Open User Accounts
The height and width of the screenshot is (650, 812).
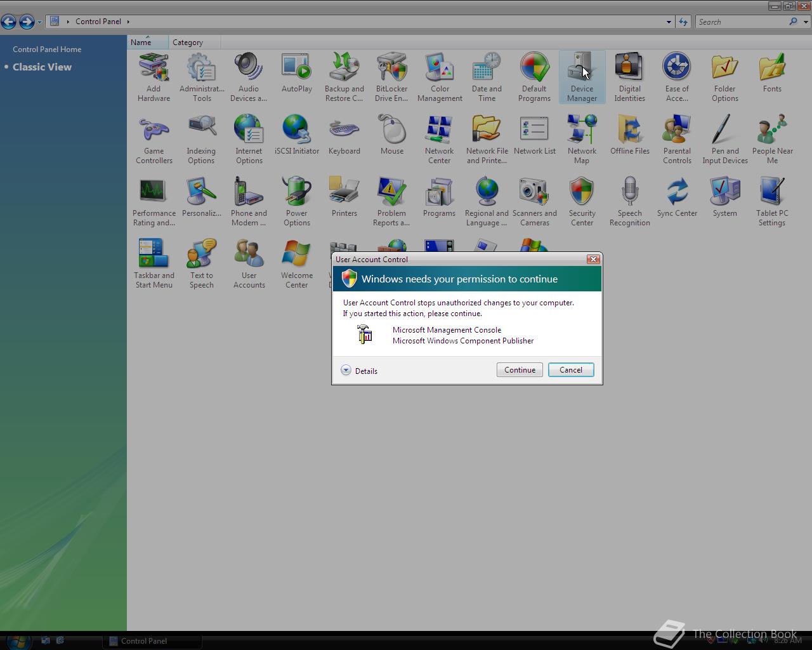tap(249, 263)
